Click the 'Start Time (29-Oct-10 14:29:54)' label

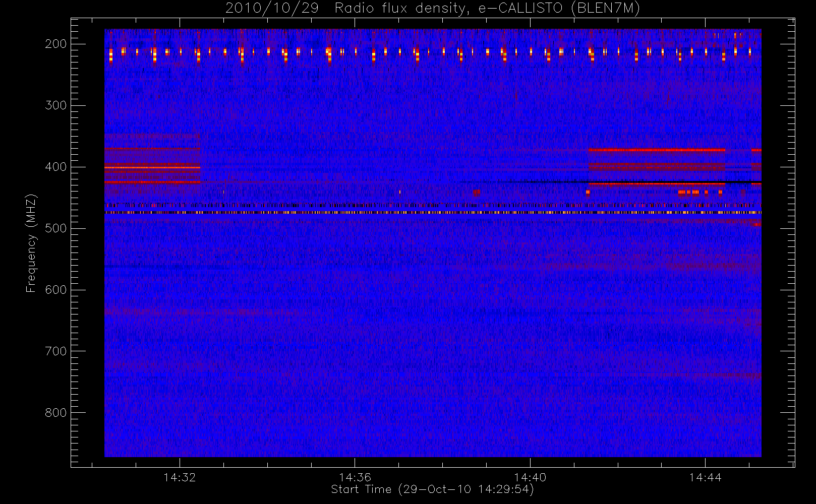432,489
